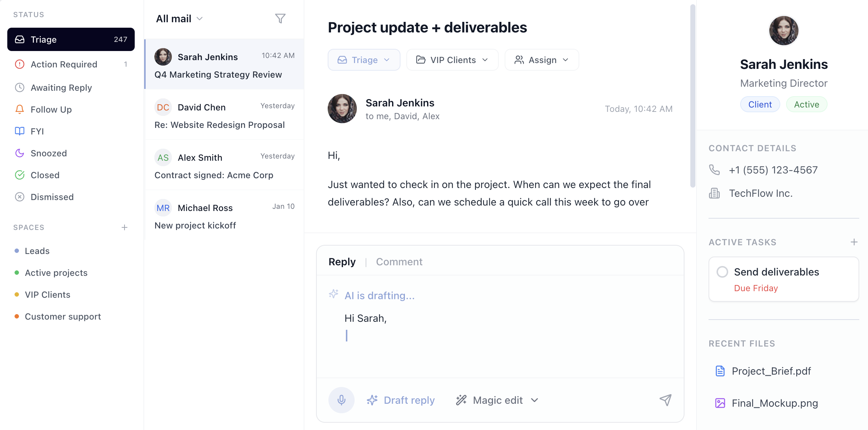The width and height of the screenshot is (868, 430).
Task: Expand the Magic edit options
Action: click(x=534, y=400)
